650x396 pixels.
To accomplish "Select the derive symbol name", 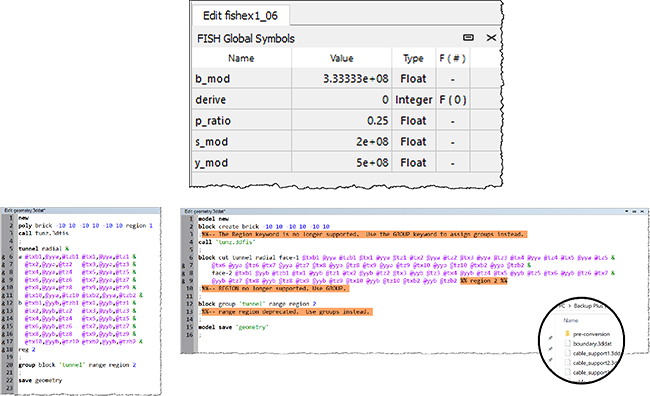I will [211, 100].
